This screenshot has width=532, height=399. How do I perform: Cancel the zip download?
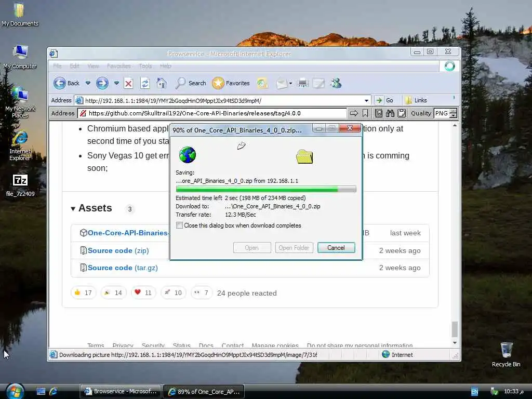pyautogui.click(x=336, y=248)
